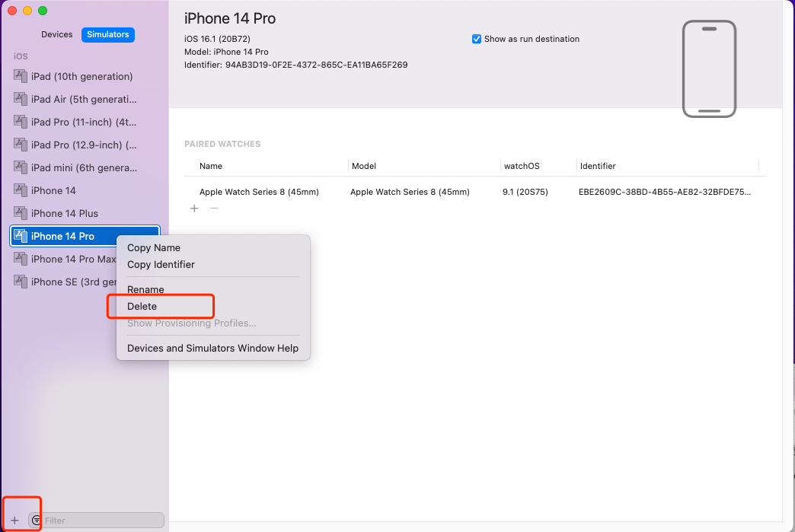The image size is (795, 532).
Task: Add a paired watch with plus button
Action: 194,209
